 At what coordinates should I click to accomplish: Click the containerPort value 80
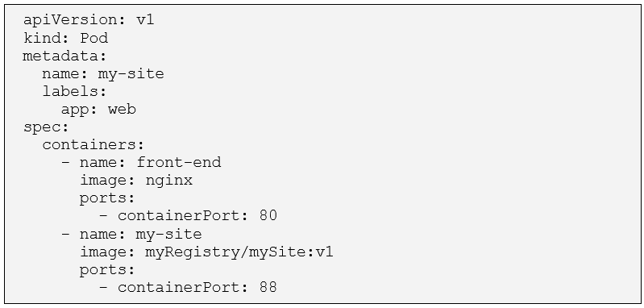point(268,215)
